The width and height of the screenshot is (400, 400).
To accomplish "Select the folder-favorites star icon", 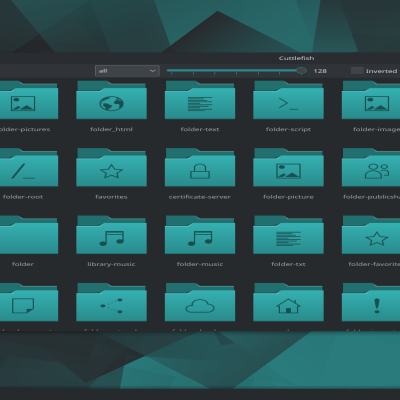I will point(371,235).
